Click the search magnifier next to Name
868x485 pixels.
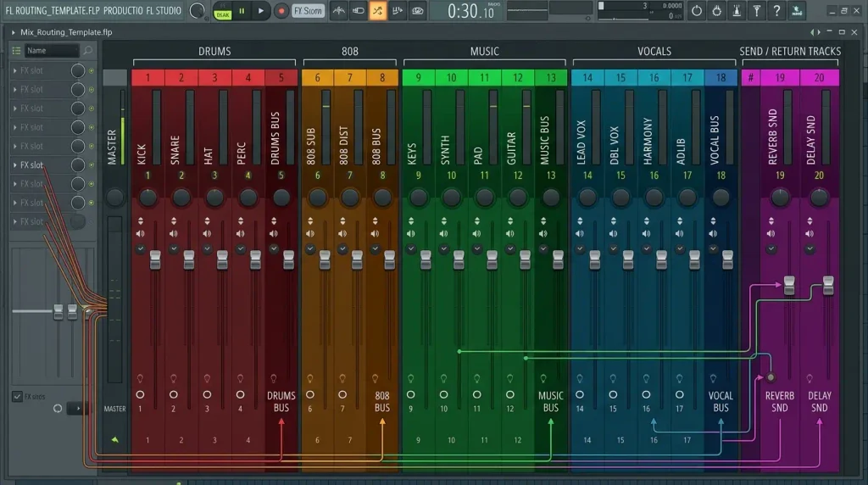[88, 50]
